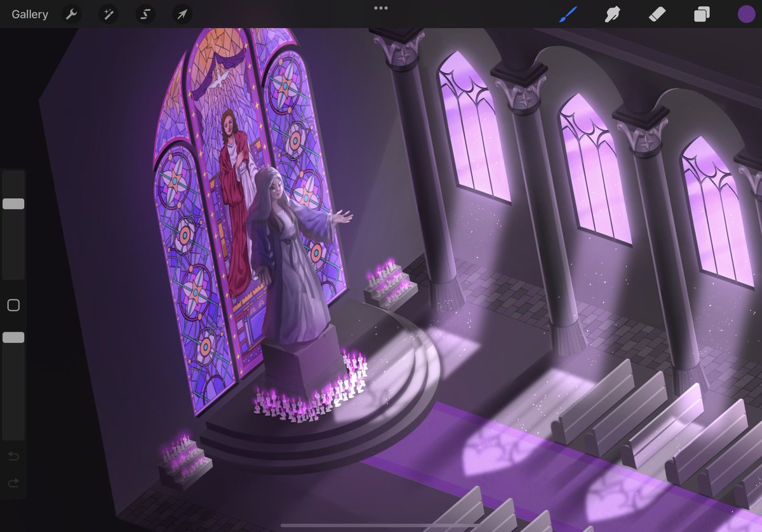
Task: Activate the Transform arrow tool
Action: 182,14
